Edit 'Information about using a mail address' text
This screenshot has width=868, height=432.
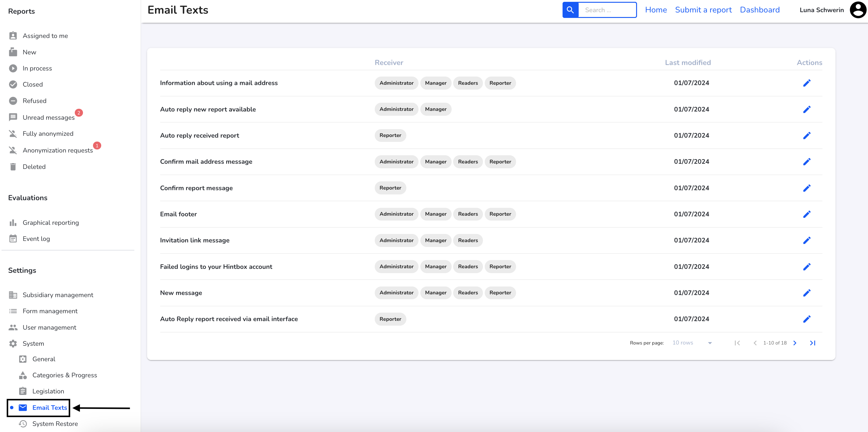coord(807,83)
